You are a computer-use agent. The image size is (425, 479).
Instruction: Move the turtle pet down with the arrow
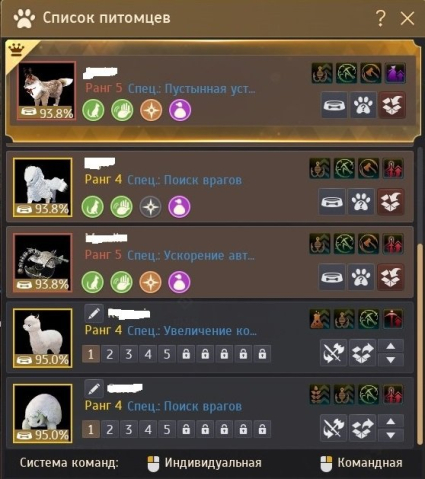pos(391,435)
